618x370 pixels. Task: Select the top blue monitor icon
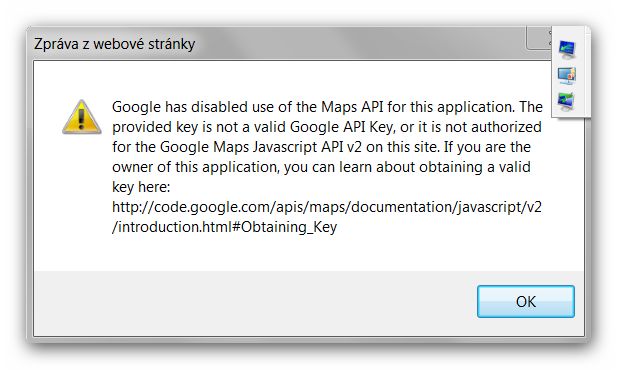567,49
